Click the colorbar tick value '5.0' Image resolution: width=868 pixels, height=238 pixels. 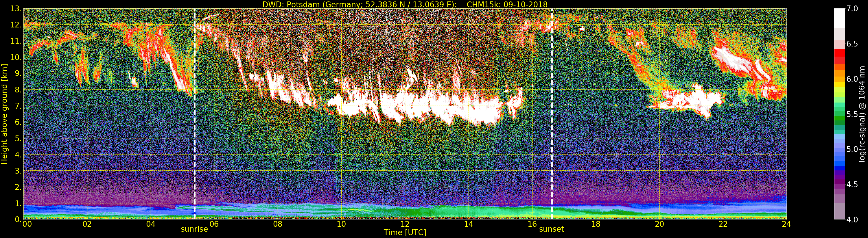(x=852, y=149)
